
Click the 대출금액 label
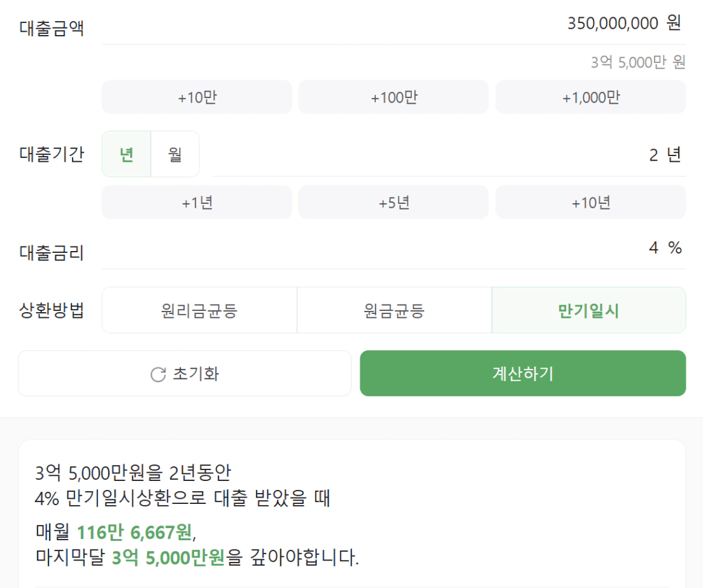point(52,29)
